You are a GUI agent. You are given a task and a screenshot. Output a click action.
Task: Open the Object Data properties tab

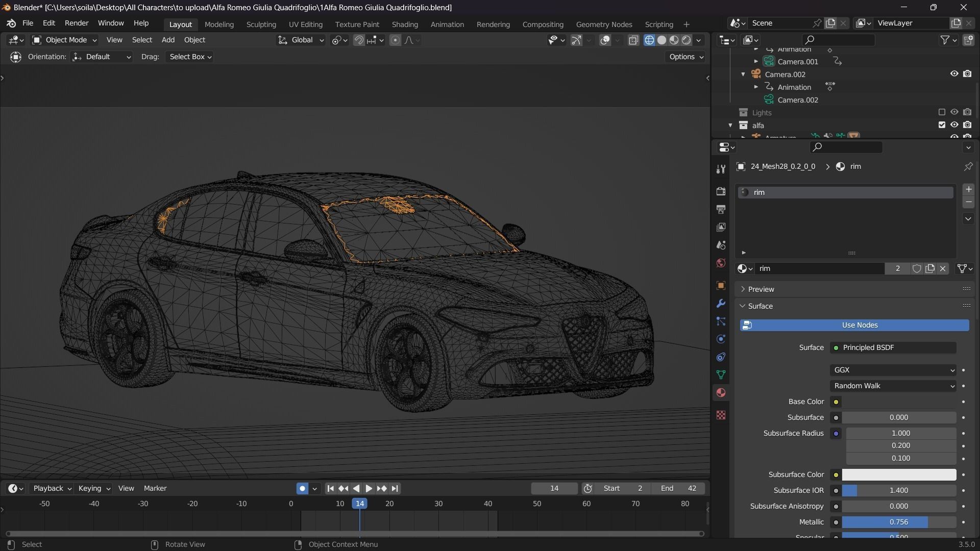coord(721,374)
